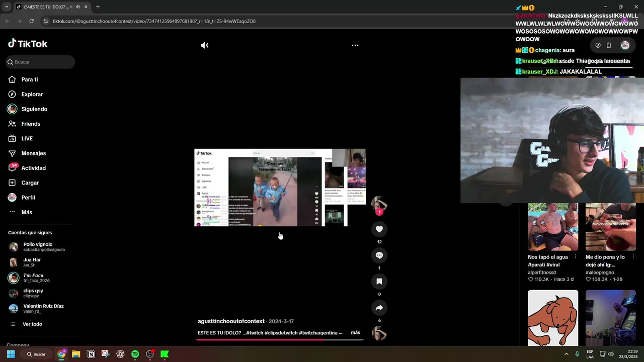Click the TikTok logo

click(28, 44)
